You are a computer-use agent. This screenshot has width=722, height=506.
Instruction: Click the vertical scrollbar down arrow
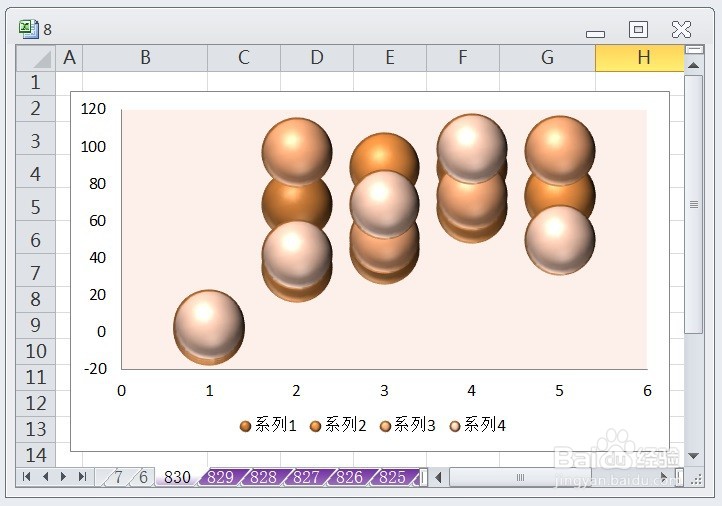(693, 455)
